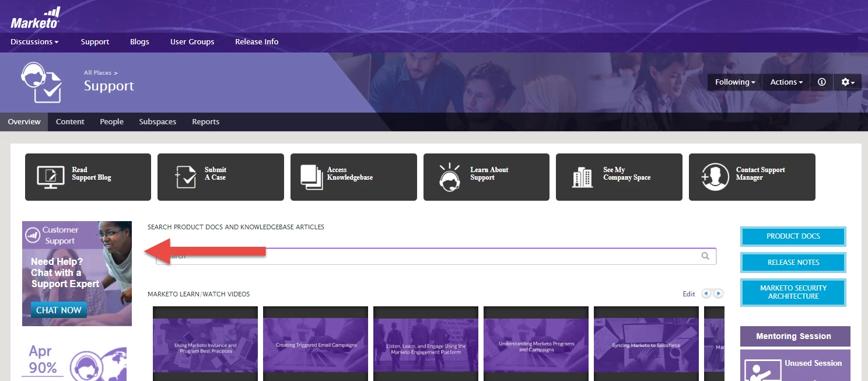This screenshot has height=381, width=868.
Task: Open the gear settings dropdown
Action: 848,82
